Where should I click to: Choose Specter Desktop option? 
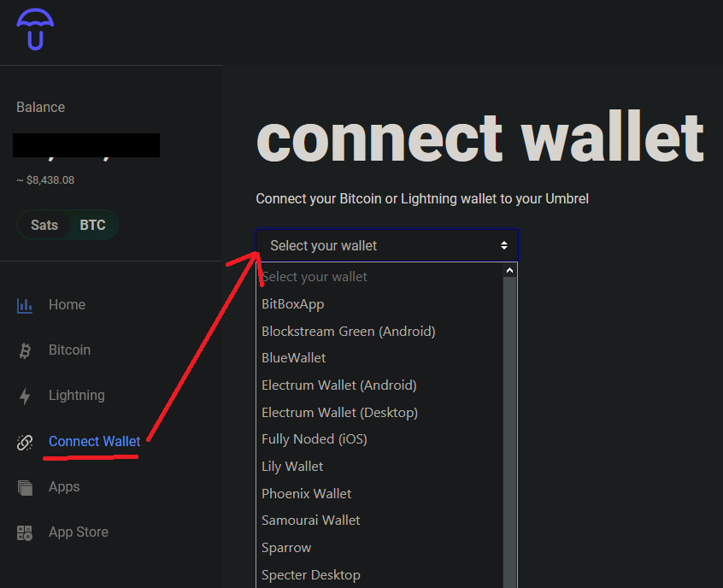379,574
